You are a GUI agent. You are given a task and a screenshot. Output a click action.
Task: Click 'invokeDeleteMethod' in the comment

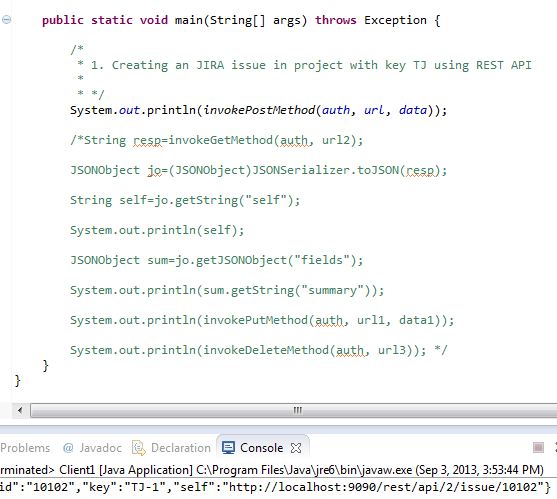(266, 351)
